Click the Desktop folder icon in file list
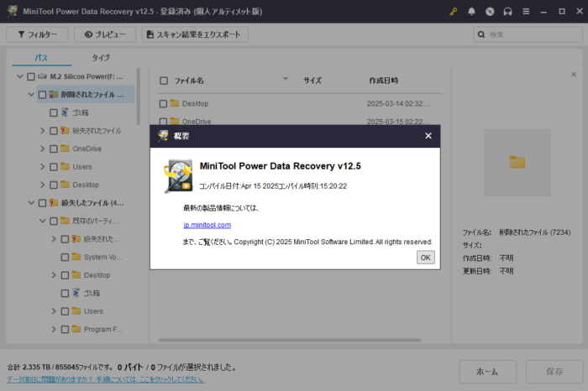The height and width of the screenshot is (391, 588). point(175,103)
